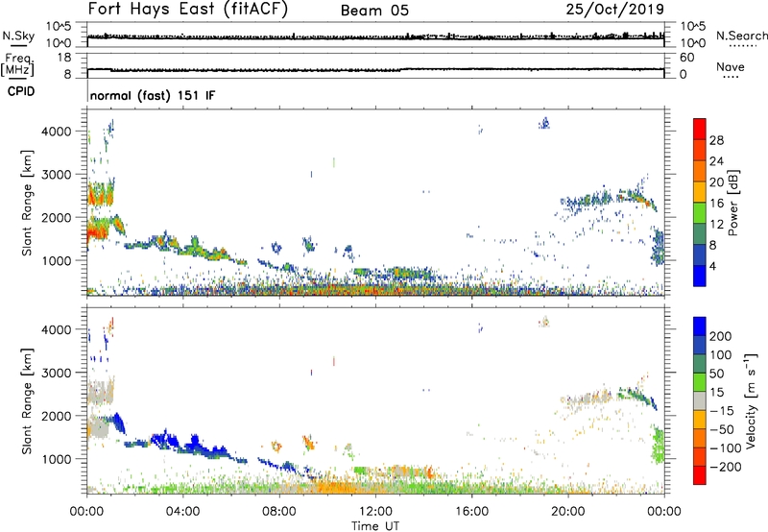This screenshot has width=768, height=532.
Task: Click the 'CPID' row label
Action: click(x=20, y=91)
